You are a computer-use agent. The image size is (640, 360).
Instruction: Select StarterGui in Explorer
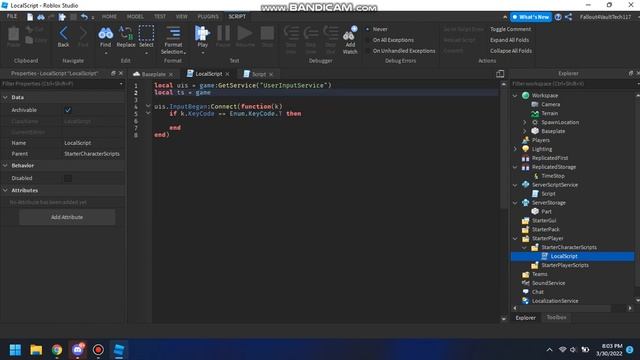pyautogui.click(x=544, y=220)
